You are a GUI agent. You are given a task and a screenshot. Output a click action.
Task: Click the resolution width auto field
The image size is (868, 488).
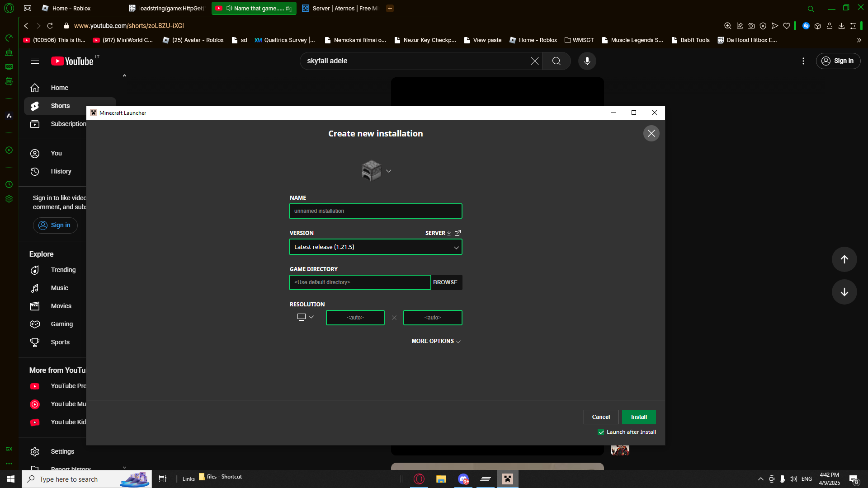point(355,318)
